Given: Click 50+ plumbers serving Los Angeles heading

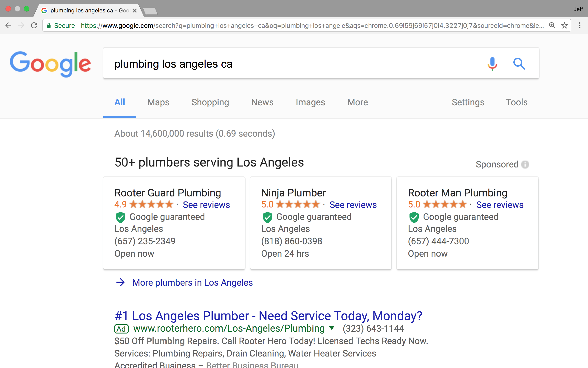Looking at the screenshot, I should (x=209, y=162).
